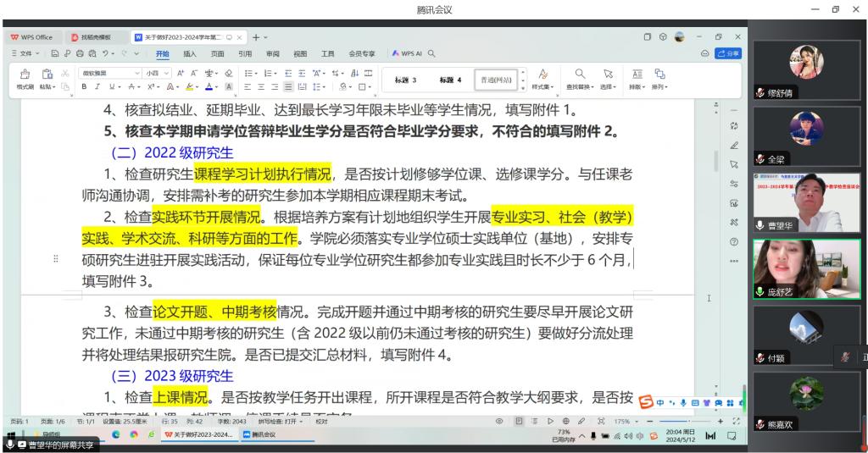
Task: Apply the 标题 3 style
Action: (405, 80)
